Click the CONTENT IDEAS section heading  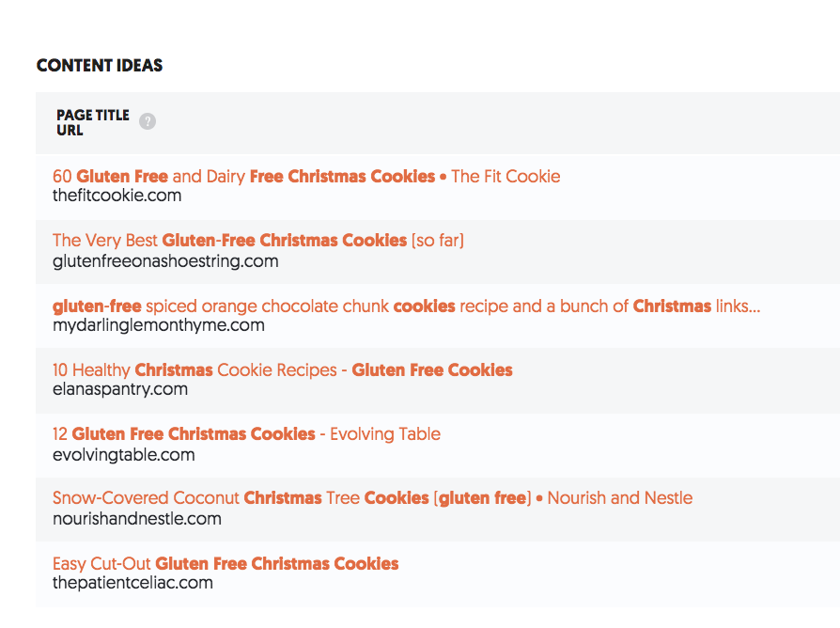pyautogui.click(x=100, y=66)
